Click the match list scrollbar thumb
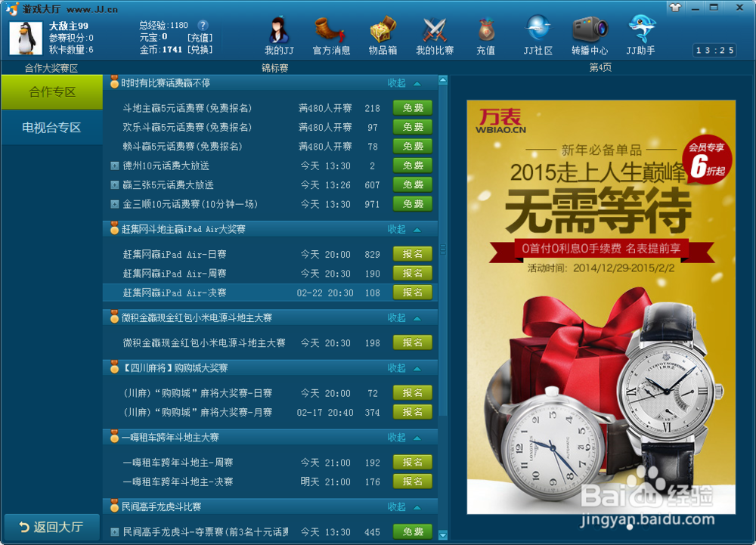Screen dimensions: 756x545 click(x=443, y=250)
